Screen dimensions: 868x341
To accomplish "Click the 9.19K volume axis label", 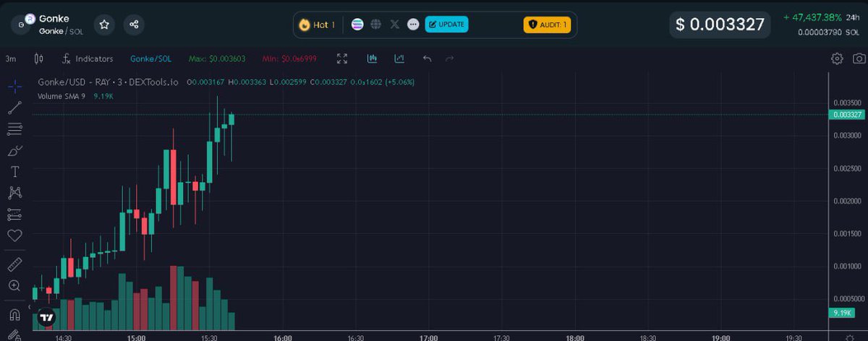I will pyautogui.click(x=843, y=312).
